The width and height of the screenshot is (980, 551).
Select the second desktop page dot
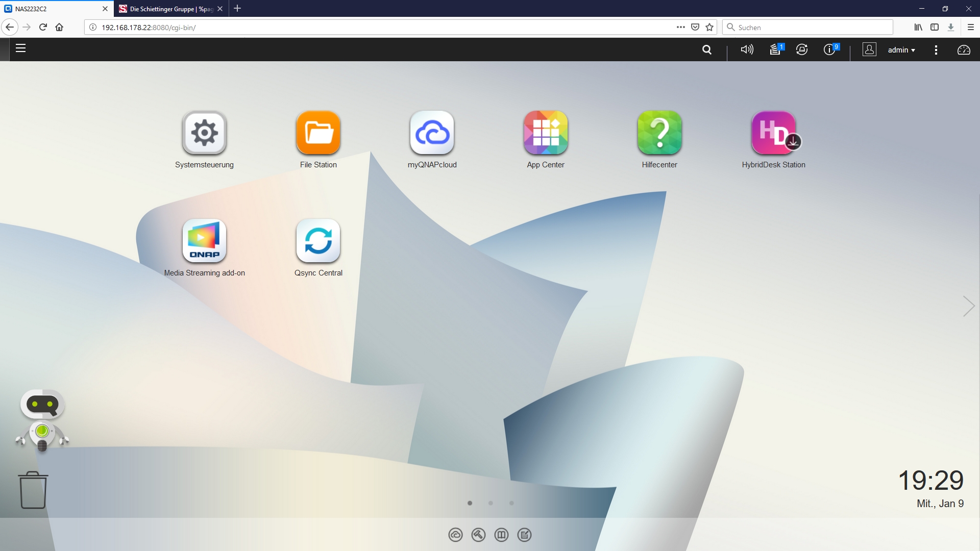pyautogui.click(x=491, y=504)
